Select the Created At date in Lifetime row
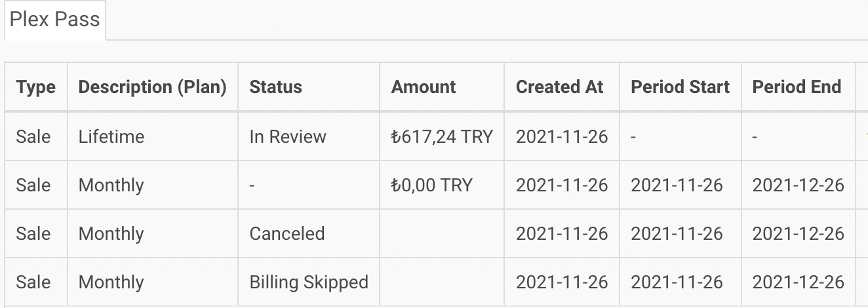The image size is (868, 308). (x=562, y=136)
